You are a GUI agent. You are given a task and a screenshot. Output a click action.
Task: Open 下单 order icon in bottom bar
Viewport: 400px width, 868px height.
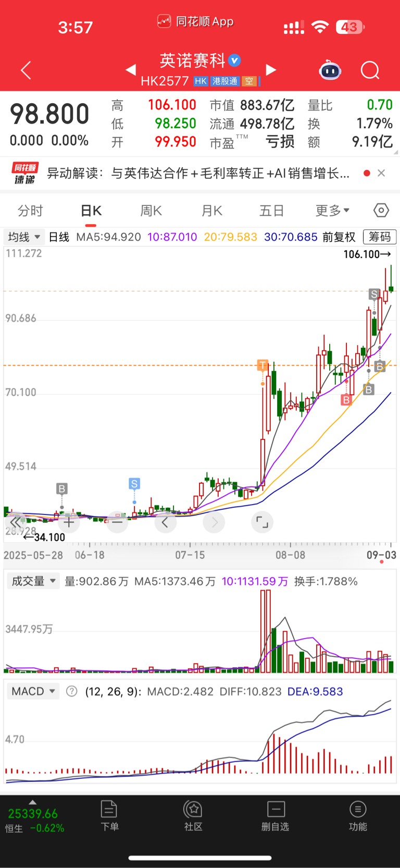(x=109, y=816)
